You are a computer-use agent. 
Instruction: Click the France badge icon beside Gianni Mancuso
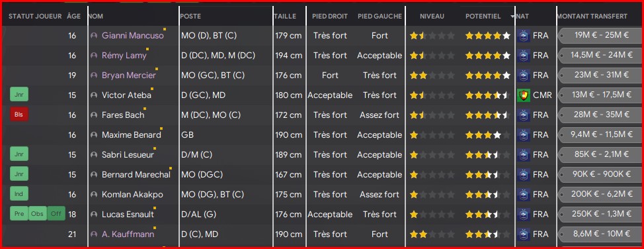(524, 35)
